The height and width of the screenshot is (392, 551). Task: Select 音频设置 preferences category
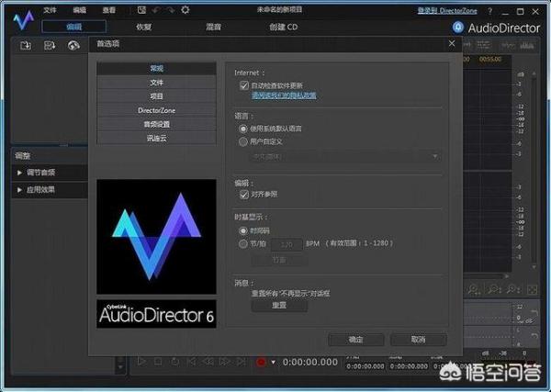tap(156, 124)
